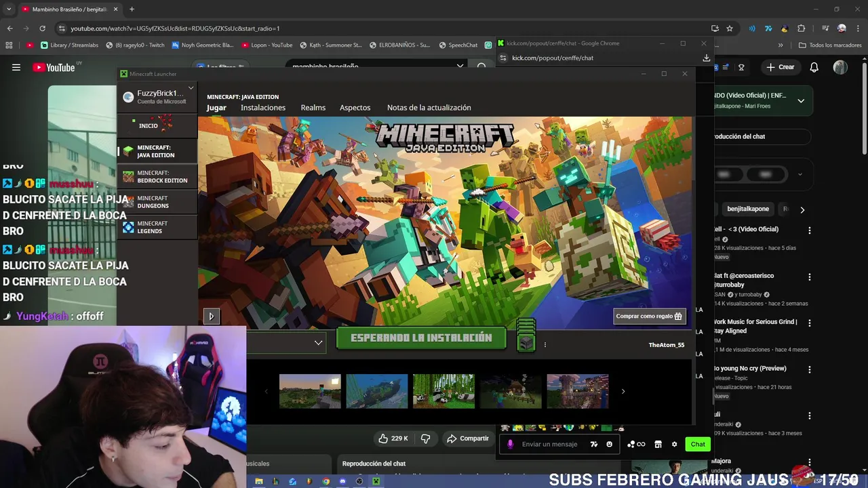Go to YouTube home via logo
The height and width of the screenshot is (488, 868).
pos(54,67)
